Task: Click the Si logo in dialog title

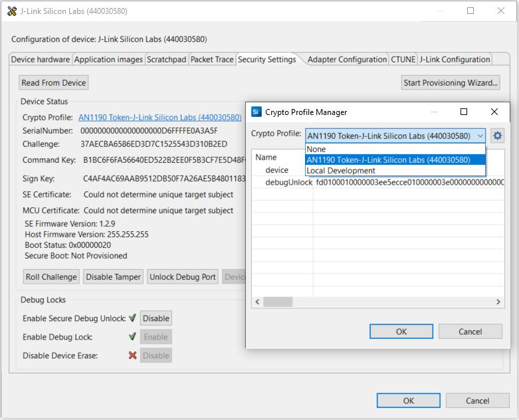Action: point(257,112)
